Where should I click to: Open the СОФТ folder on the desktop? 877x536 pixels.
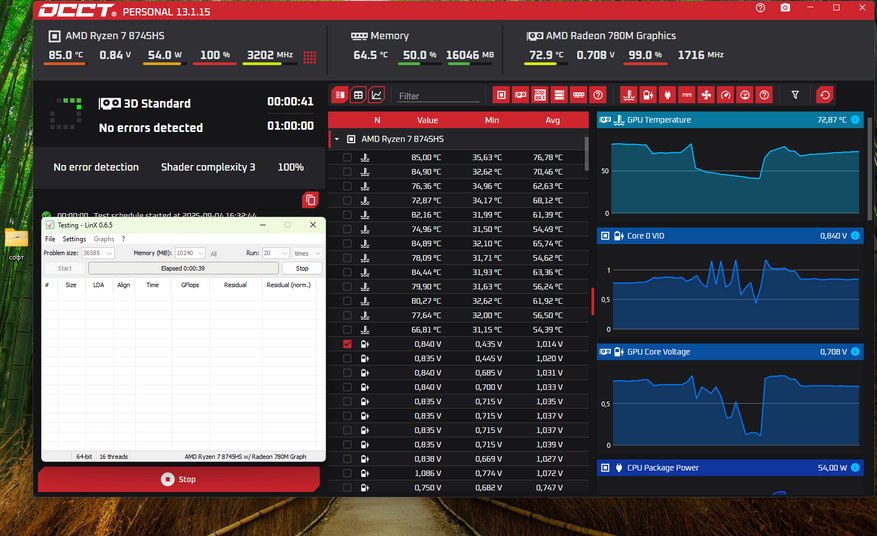tap(16, 244)
